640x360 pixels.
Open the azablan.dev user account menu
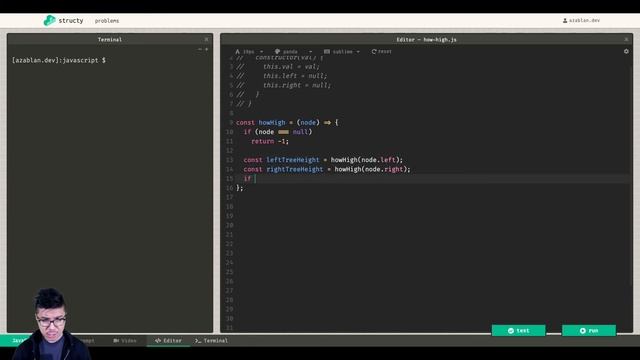tap(581, 20)
